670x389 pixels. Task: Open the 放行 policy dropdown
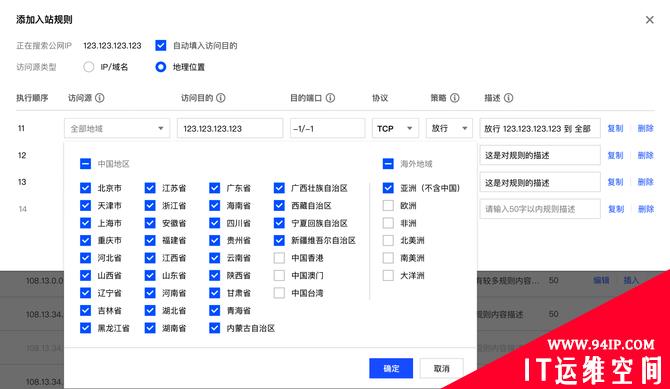449,128
